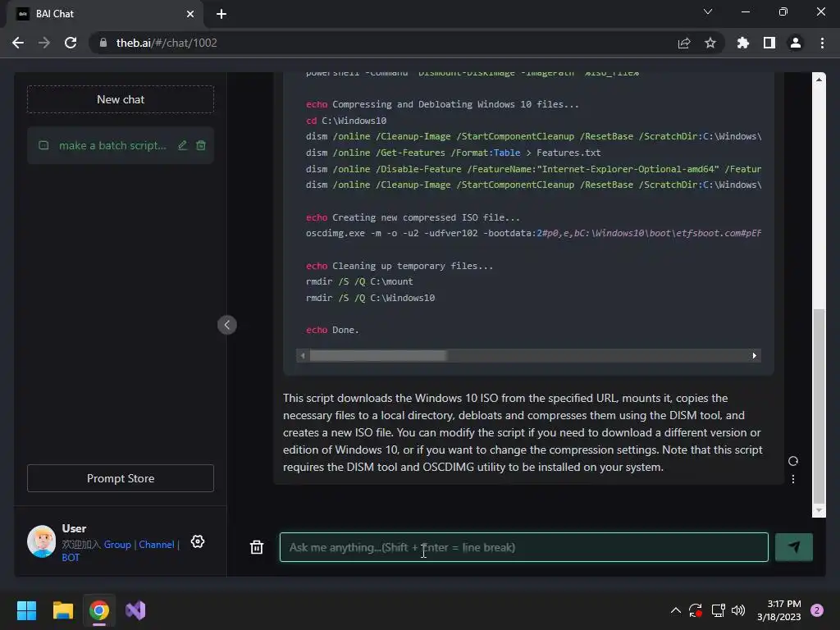Open File Explorer from the taskbar
Image resolution: width=840 pixels, height=630 pixels.
[x=62, y=610]
